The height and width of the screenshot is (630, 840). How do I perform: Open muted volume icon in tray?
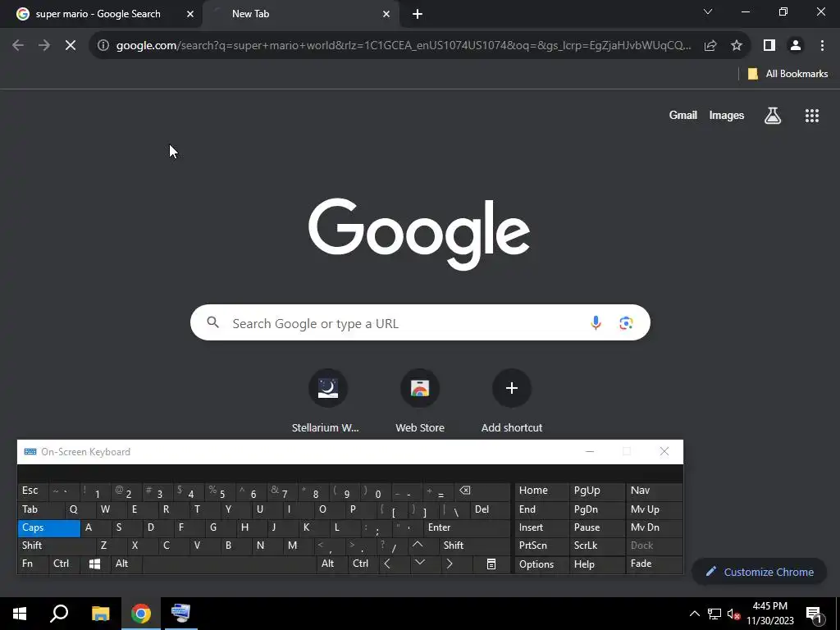click(733, 614)
